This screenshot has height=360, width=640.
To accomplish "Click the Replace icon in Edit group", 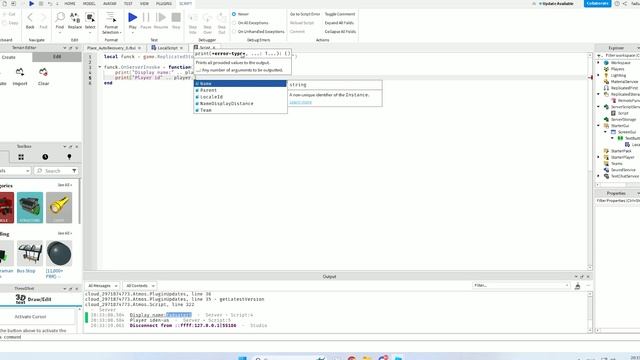I will [x=75, y=18].
